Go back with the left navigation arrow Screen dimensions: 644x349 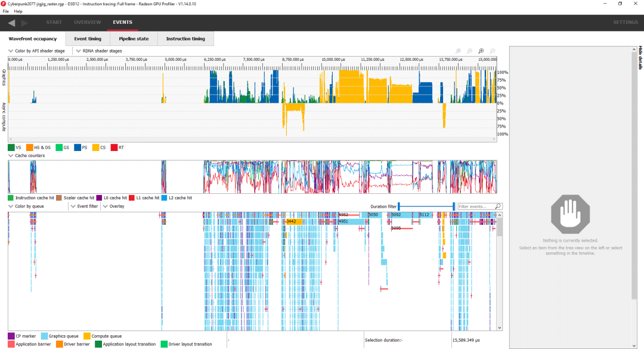[11, 23]
